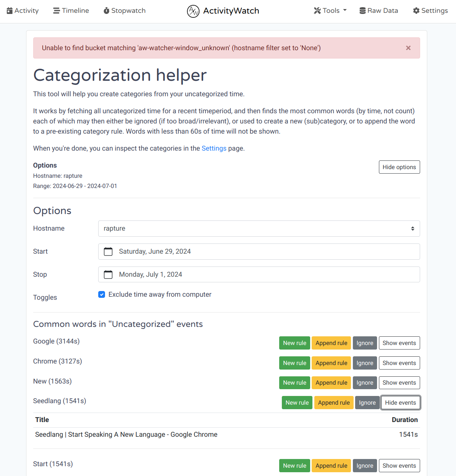Uncheck Exclude time away from computer

point(102,294)
